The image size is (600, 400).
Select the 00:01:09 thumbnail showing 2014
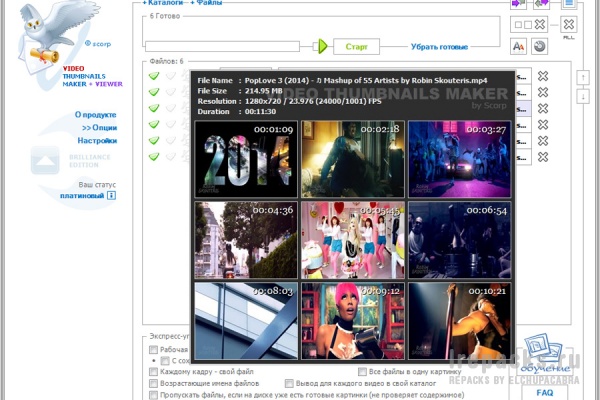246,159
